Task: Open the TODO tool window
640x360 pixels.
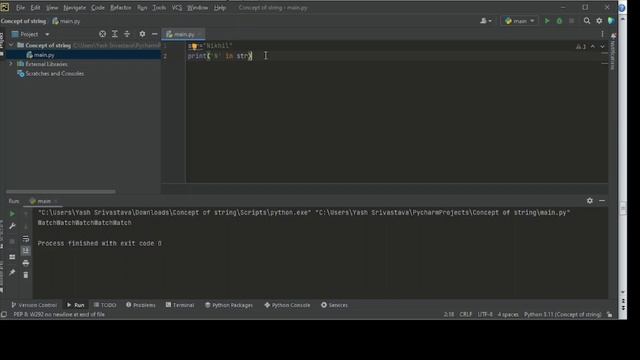Action: point(105,305)
